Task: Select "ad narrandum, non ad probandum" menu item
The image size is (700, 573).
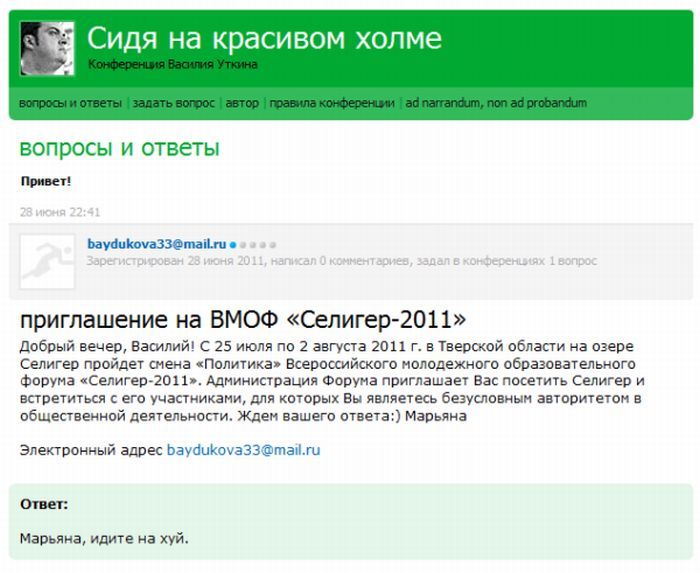Action: (x=496, y=103)
